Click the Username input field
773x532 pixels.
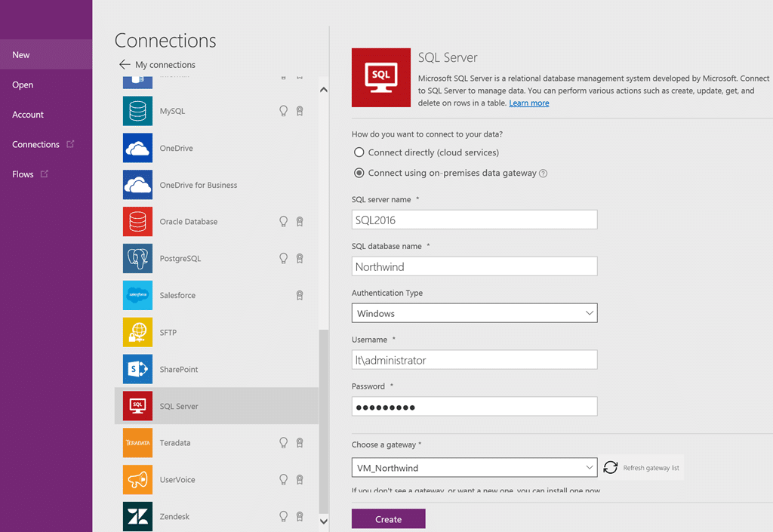(474, 360)
